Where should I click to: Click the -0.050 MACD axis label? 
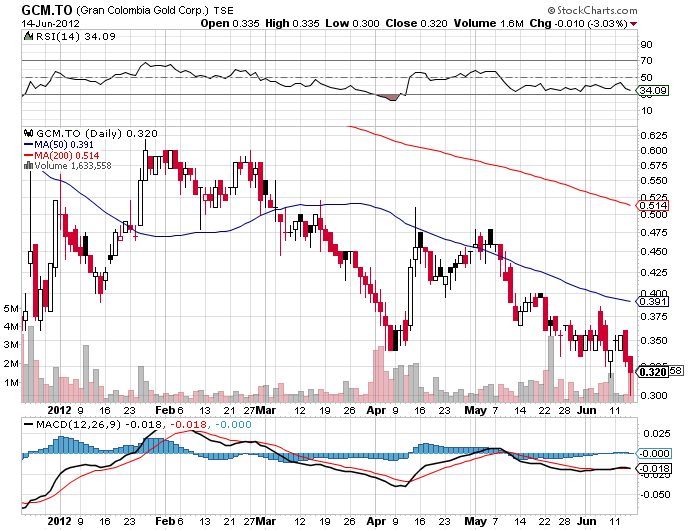[x=654, y=494]
